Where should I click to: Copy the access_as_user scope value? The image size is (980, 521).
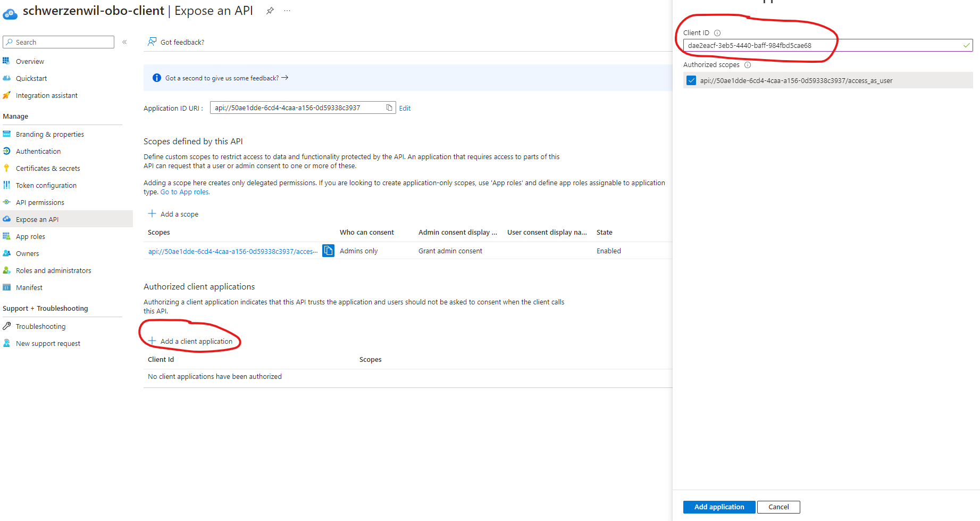tap(329, 251)
